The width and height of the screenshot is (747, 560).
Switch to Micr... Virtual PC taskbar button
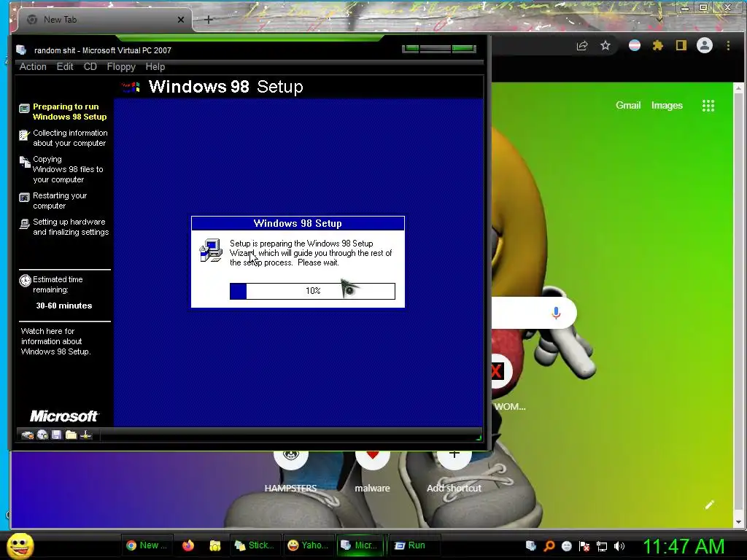point(360,545)
